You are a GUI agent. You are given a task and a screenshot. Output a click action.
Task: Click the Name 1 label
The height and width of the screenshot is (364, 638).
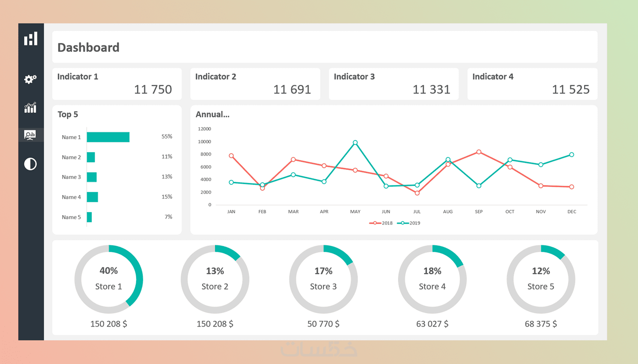[71, 137]
